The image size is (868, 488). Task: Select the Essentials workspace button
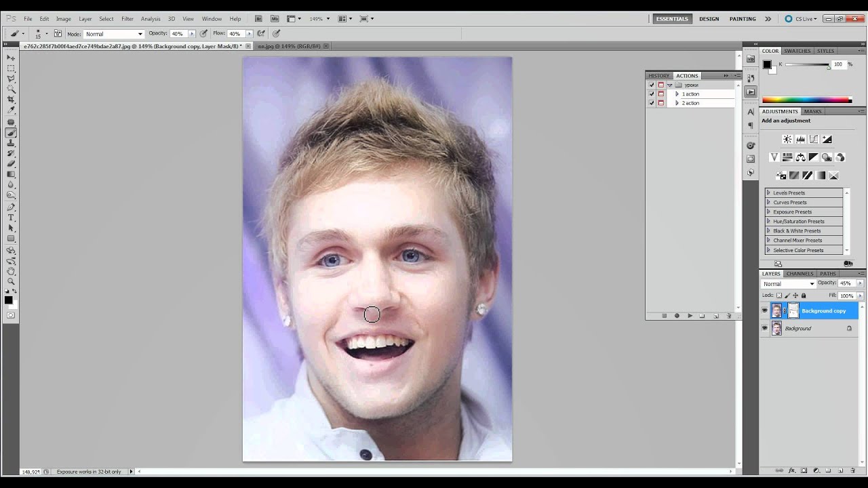[672, 19]
